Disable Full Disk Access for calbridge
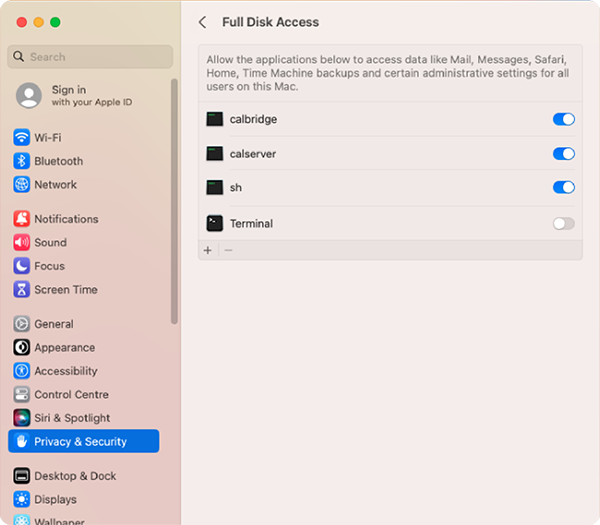The width and height of the screenshot is (600, 525). click(564, 119)
